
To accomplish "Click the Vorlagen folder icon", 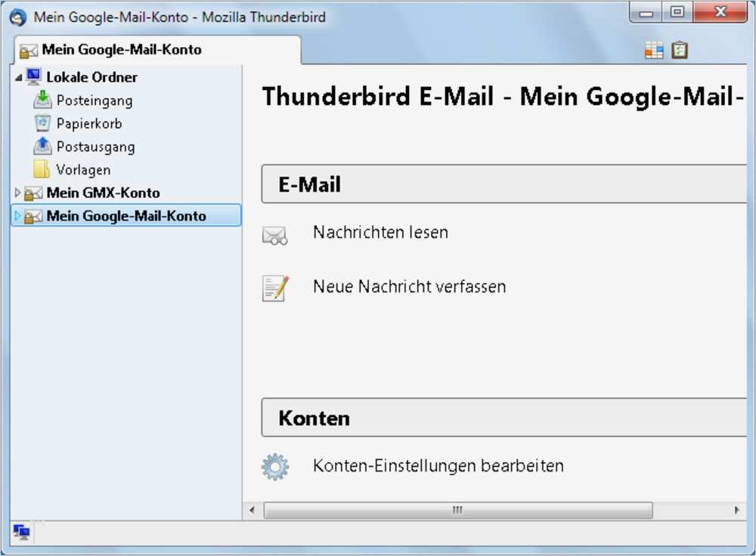I will (42, 169).
